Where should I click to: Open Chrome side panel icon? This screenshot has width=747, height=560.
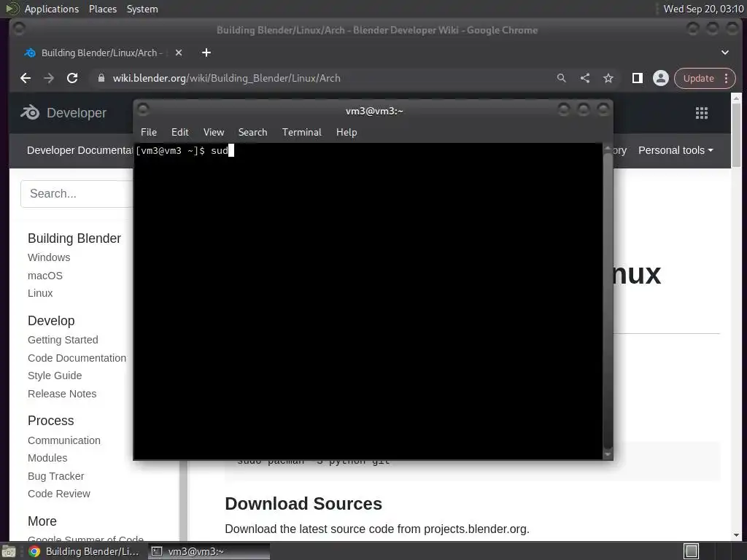[x=637, y=78]
